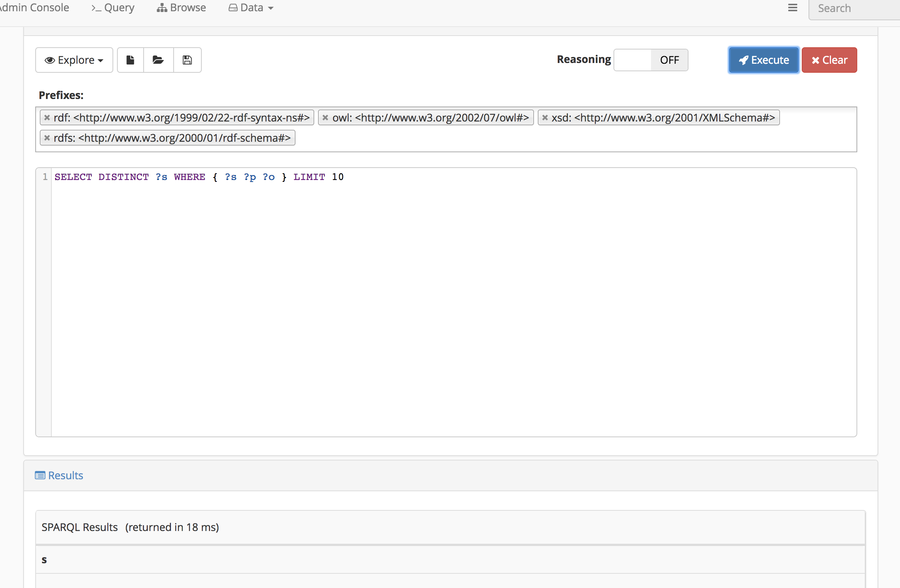
Task: Toggle the Reasoning switch
Action: [x=650, y=60]
